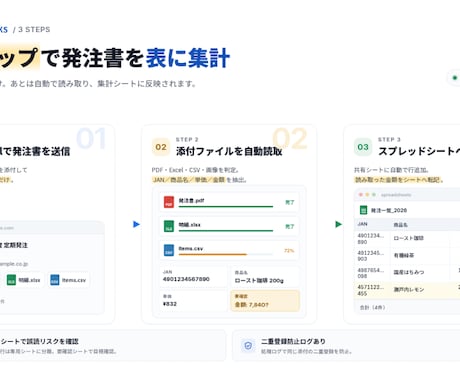Click the red PDF icon beside 発注書.pdf
The width and height of the screenshot is (460, 380).
[169, 202]
